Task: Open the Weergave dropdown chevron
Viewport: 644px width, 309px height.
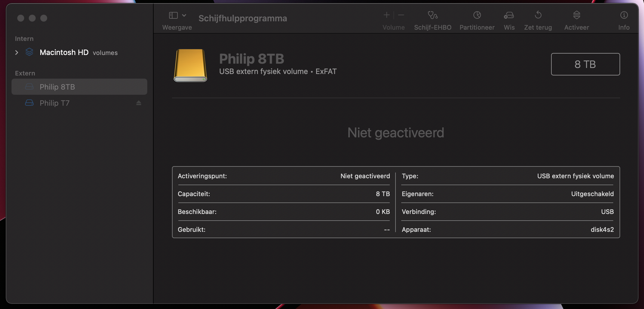Action: [184, 15]
